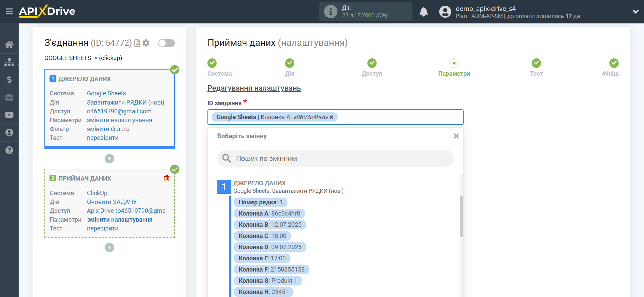Open connection settings gear icon
The height and width of the screenshot is (297, 644).
[146, 43]
